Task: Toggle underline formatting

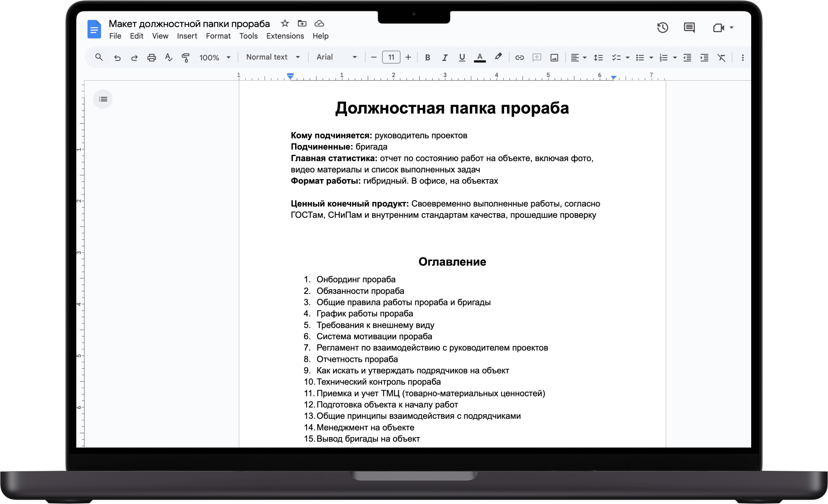Action: [462, 57]
